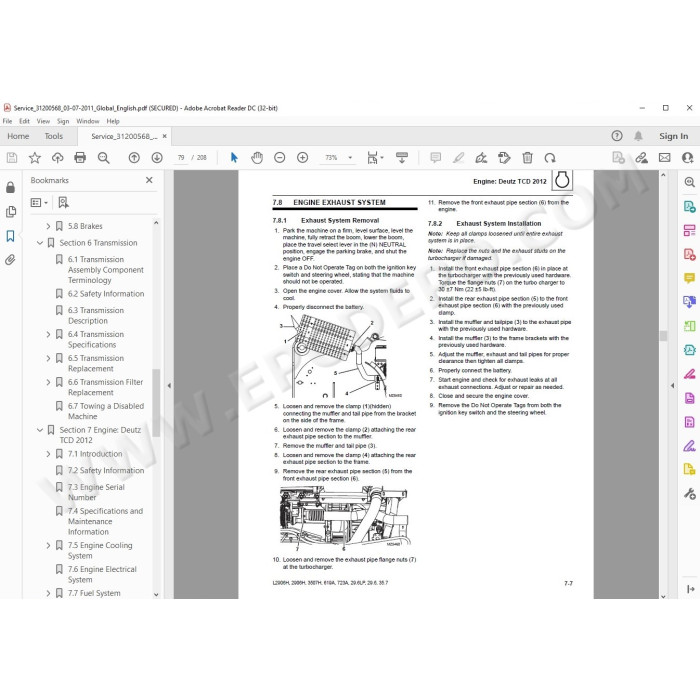Image resolution: width=700 pixels, height=700 pixels.
Task: Expand the 7.7 Fuel System bookmark
Action: [x=48, y=593]
